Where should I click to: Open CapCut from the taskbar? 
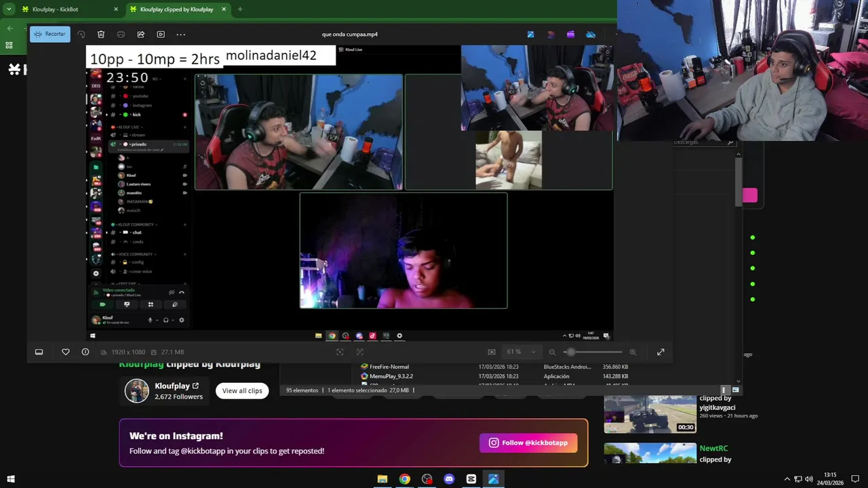(471, 479)
